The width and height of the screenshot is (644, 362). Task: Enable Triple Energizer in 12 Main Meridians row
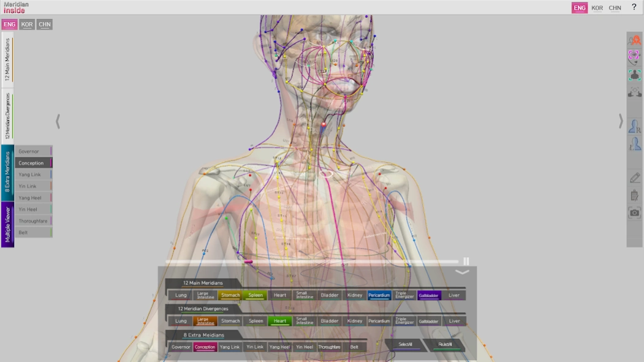(x=404, y=295)
